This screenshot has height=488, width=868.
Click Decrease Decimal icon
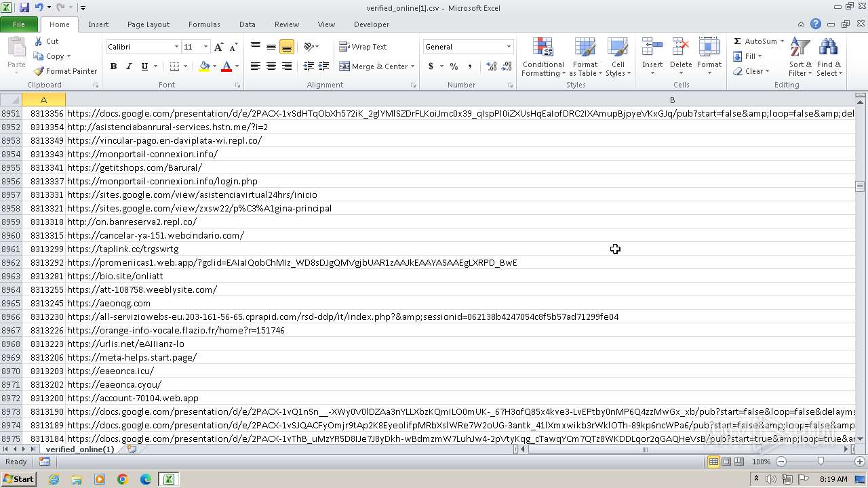pyautogui.click(x=507, y=66)
